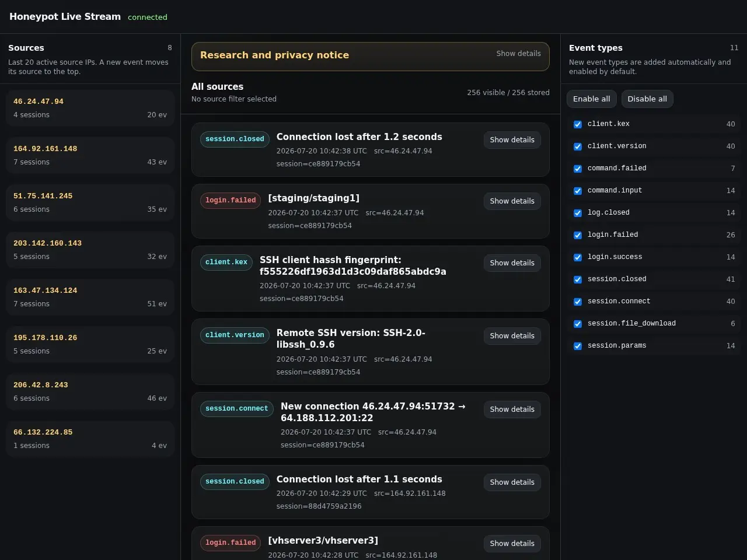Toggle the client.version event type checkbox

click(578, 146)
